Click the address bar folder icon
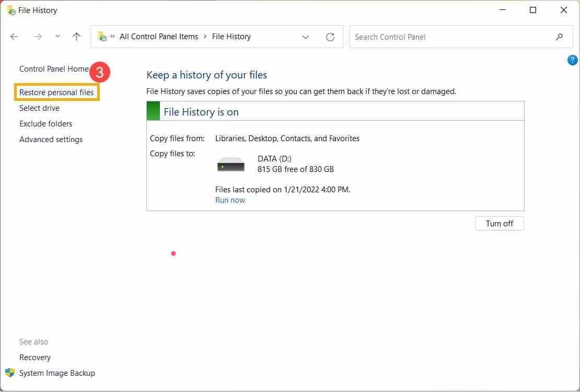Screen dimensions: 580x392 point(102,36)
